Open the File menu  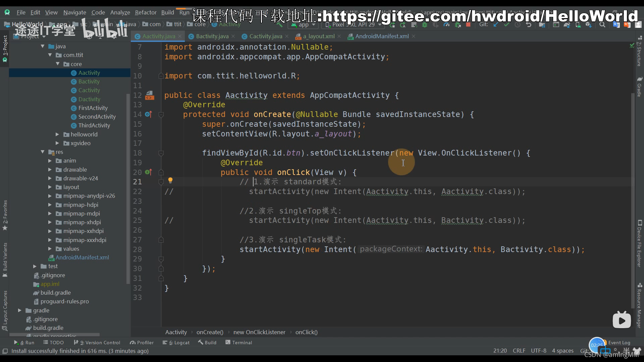pos(21,12)
